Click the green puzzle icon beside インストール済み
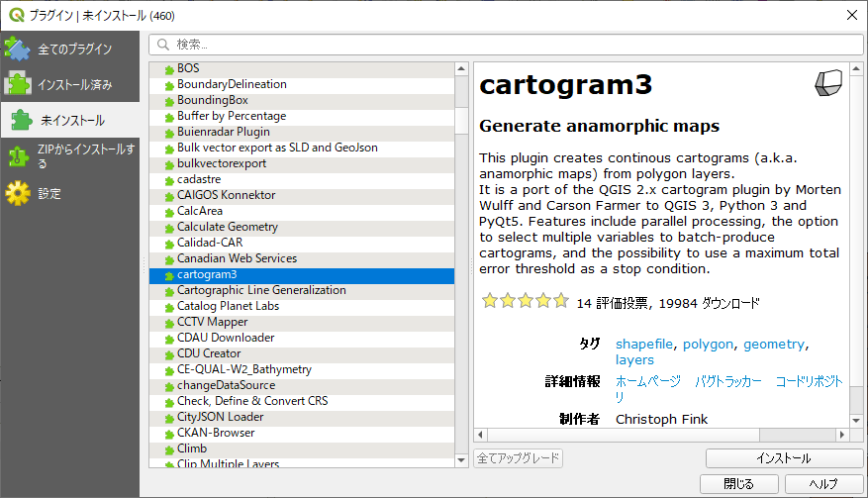Viewport: 868px width, 498px height. (18, 84)
